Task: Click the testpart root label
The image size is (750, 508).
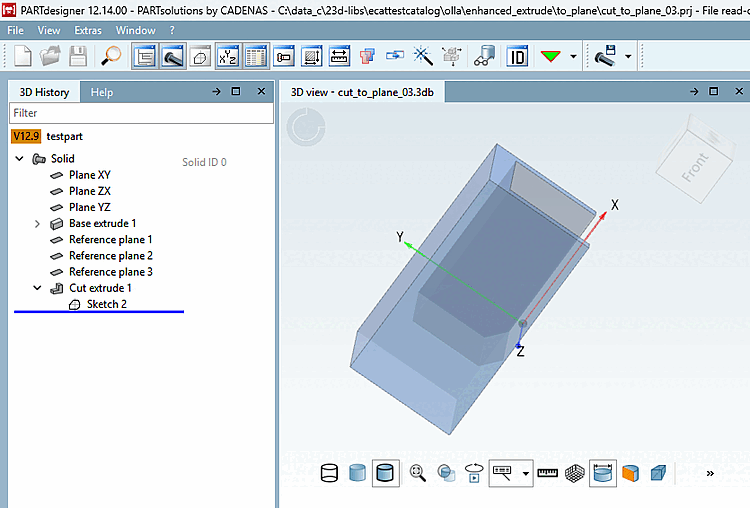Action: click(x=65, y=136)
